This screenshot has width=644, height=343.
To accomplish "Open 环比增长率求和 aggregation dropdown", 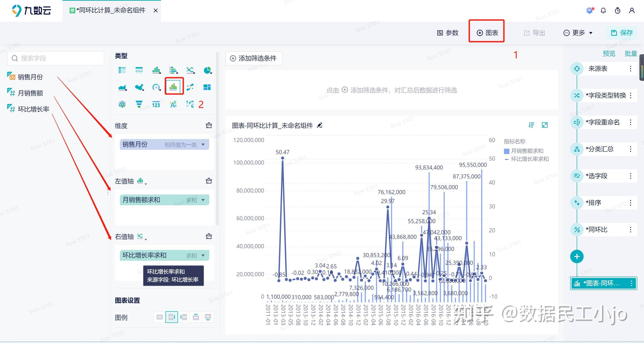I will coord(203,256).
